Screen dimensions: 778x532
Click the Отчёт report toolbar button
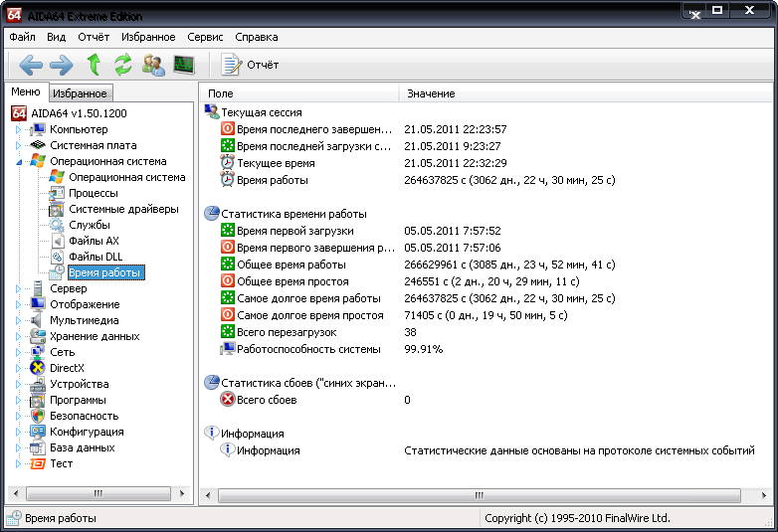(x=251, y=65)
